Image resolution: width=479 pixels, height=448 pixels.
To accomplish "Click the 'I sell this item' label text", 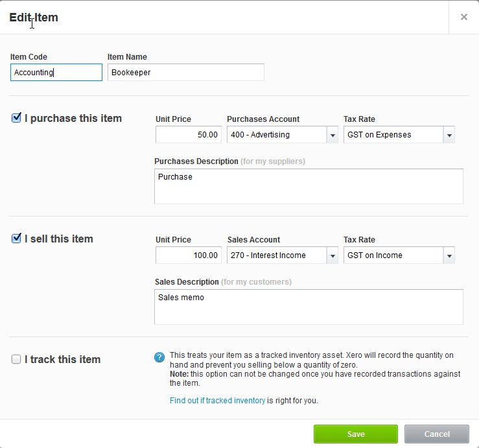I will tap(58, 239).
